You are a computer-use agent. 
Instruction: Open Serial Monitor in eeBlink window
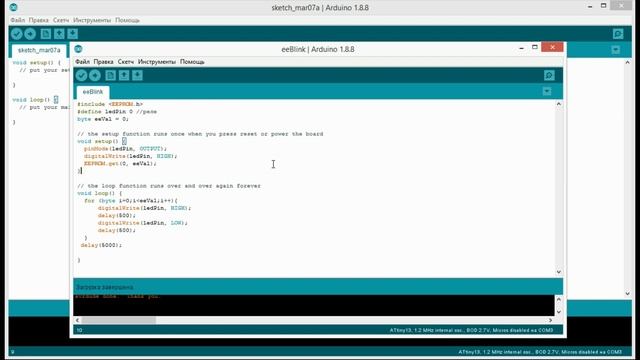point(549,76)
